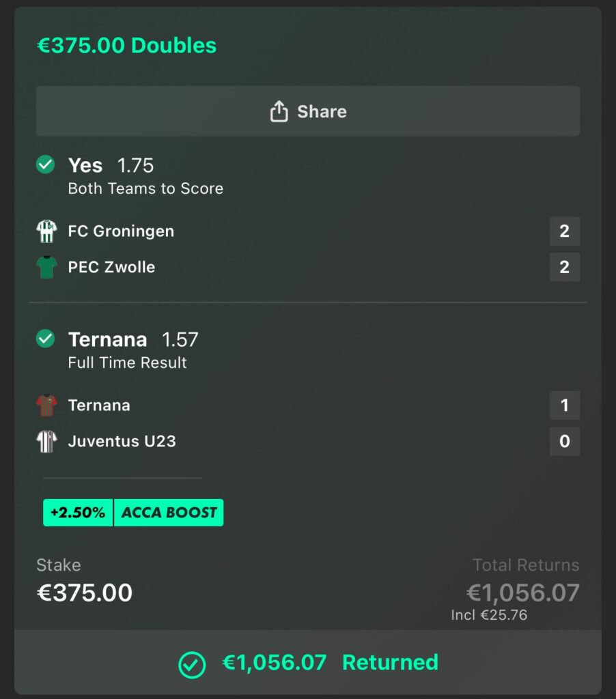The height and width of the screenshot is (699, 616).
Task: Open the €375.00 Doubles heading
Action: point(126,46)
